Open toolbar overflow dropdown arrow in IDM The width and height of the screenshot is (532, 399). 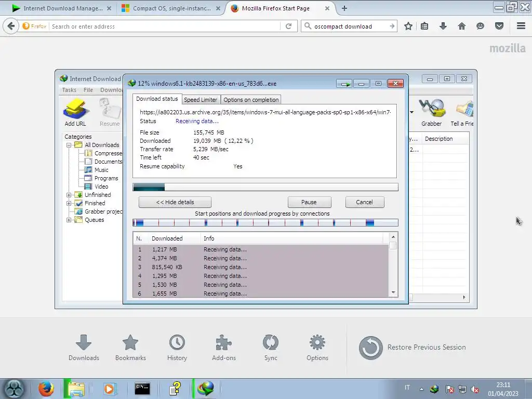pos(411,112)
